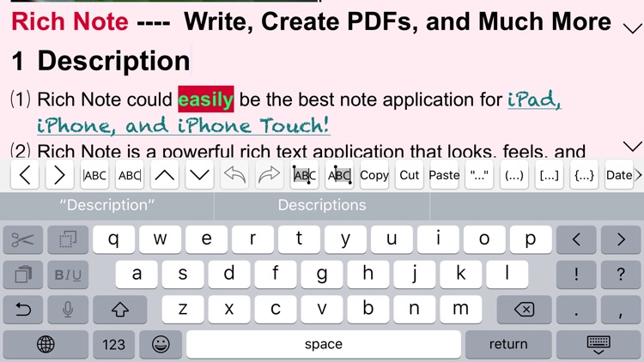Viewport: 644px width, 362px height.
Task: Tap the comma key
Action: click(621, 309)
